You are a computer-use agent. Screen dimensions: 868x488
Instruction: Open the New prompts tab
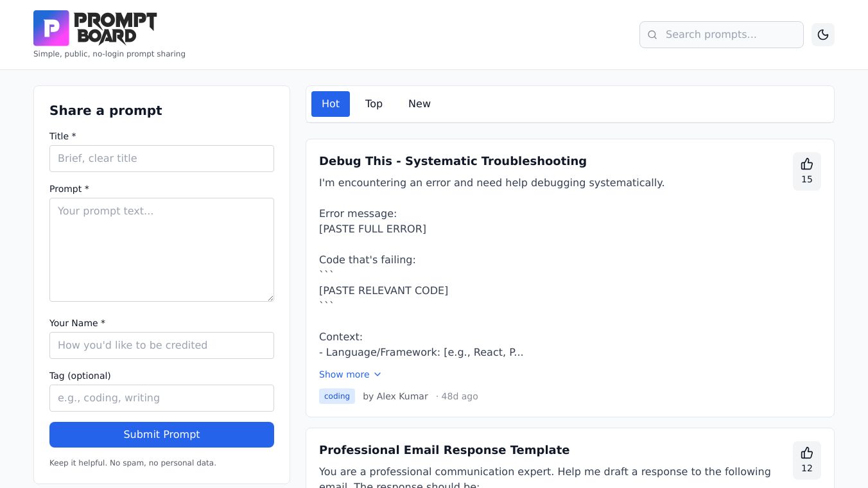419,104
